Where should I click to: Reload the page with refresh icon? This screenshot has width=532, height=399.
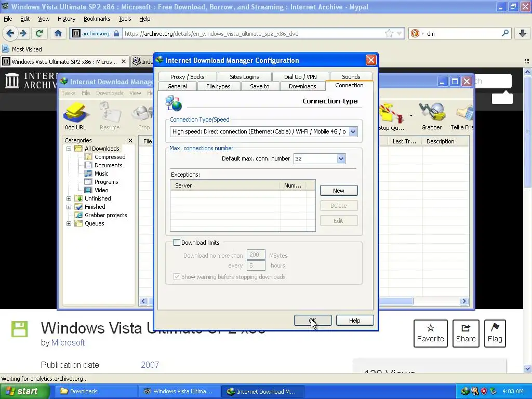39,33
